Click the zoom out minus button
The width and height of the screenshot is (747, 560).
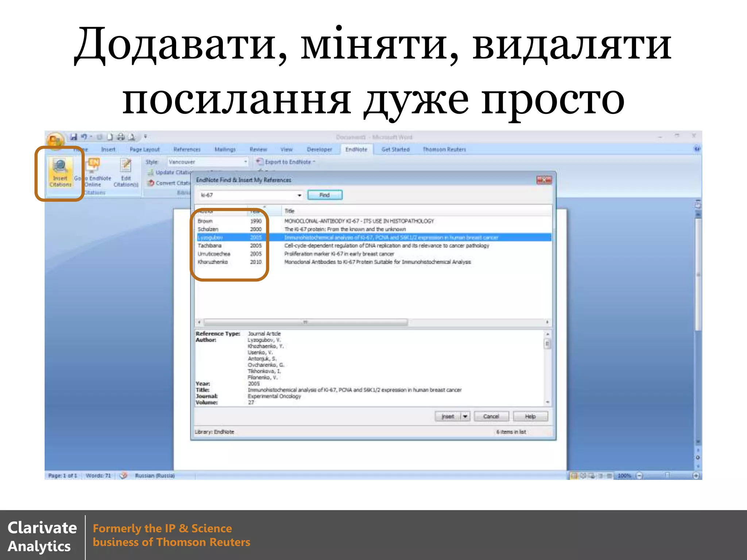pyautogui.click(x=639, y=476)
